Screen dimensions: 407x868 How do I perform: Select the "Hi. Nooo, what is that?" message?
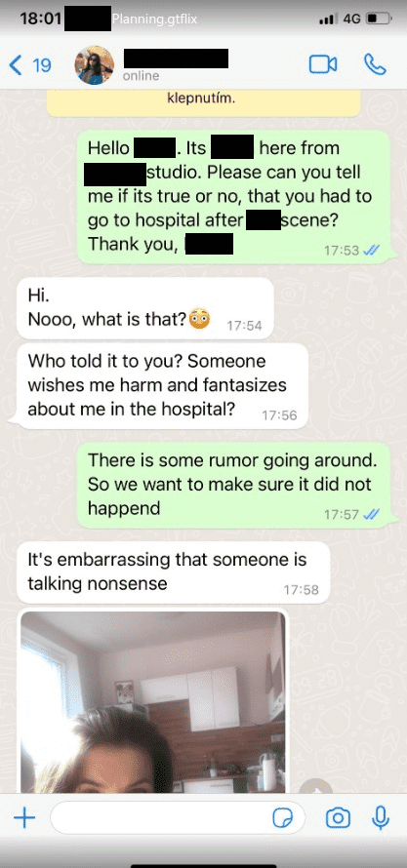click(145, 308)
